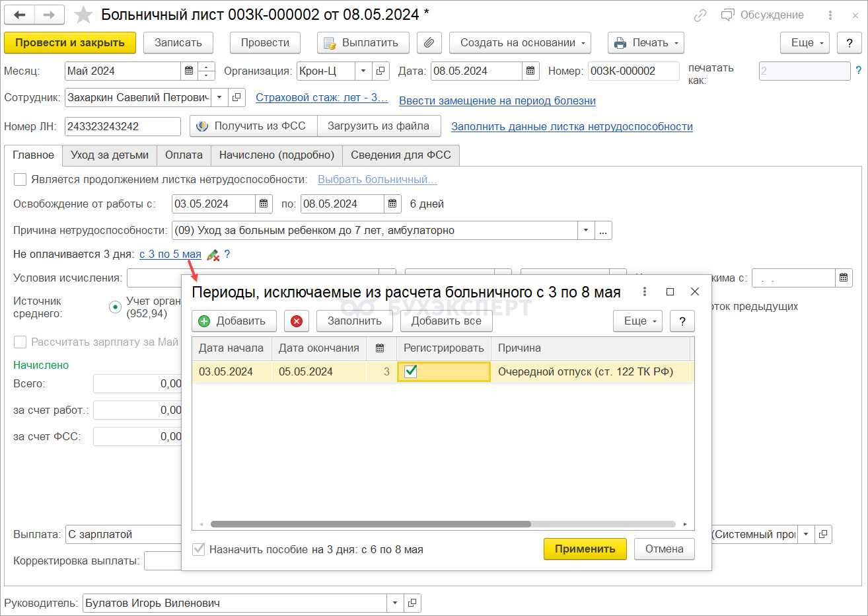Toggle Назначить пособие на 3 дня checkbox

(x=198, y=549)
